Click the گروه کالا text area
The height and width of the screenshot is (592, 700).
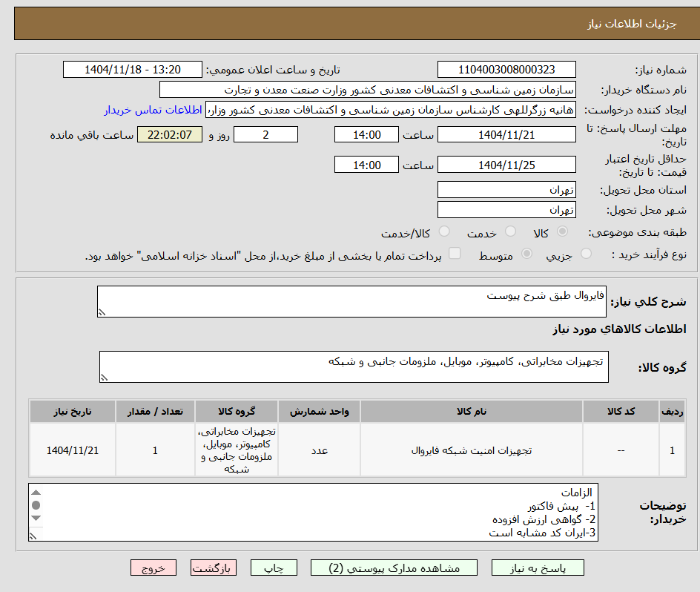coord(354,366)
